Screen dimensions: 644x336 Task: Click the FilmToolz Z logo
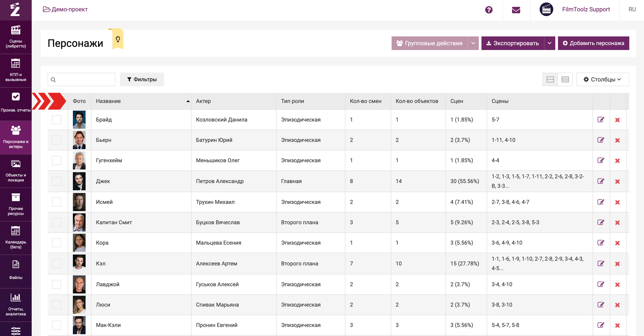click(15, 10)
